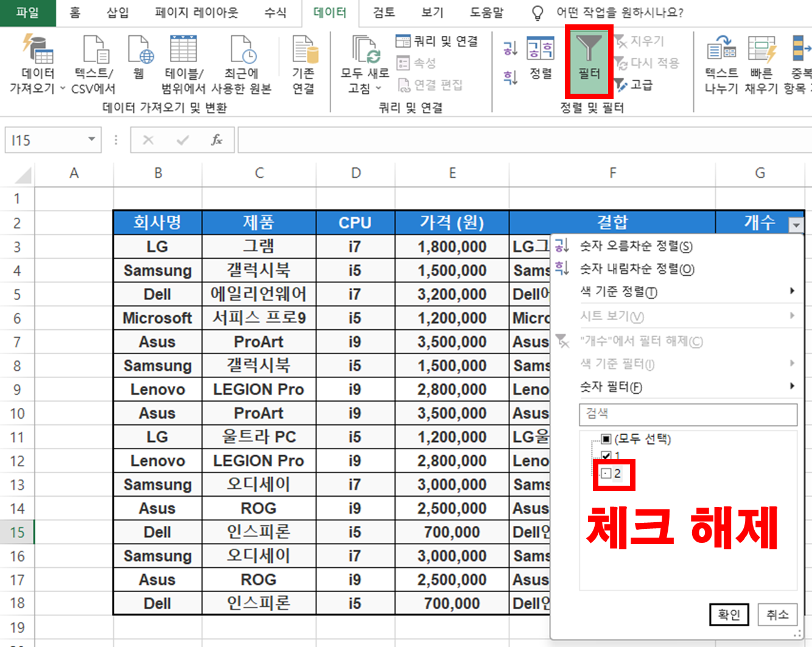Expand 색 기준 필터 submenu
This screenshot has height=647, width=812.
point(792,363)
